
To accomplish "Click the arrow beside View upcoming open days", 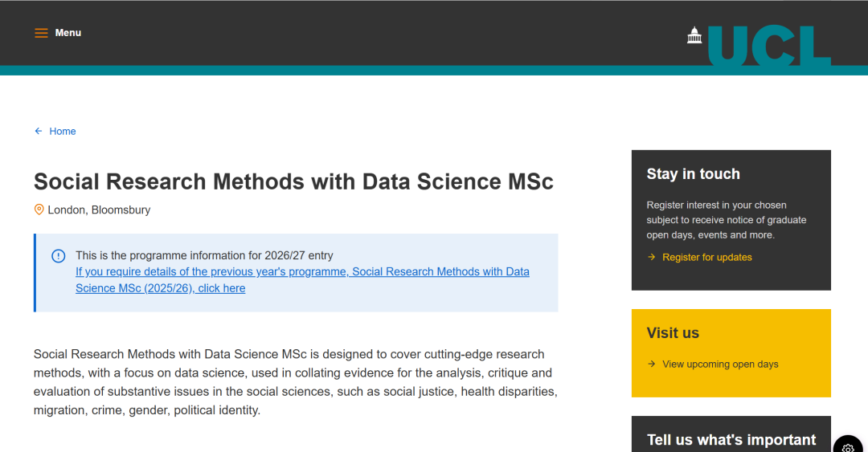I will click(651, 364).
